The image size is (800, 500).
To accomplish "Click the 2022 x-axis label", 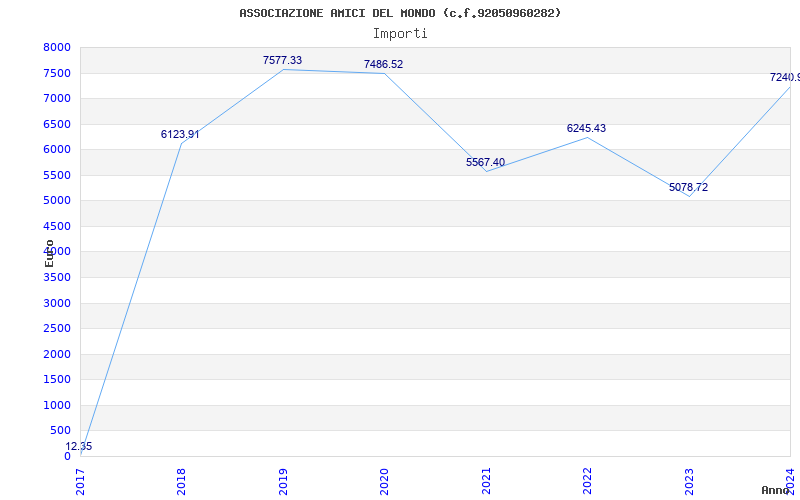I will click(587, 481).
